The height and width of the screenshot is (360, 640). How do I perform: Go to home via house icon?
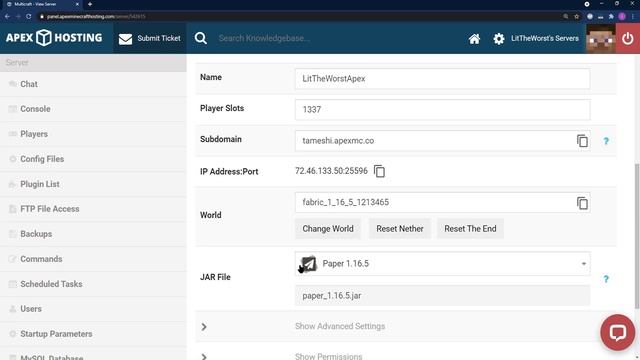(474, 39)
